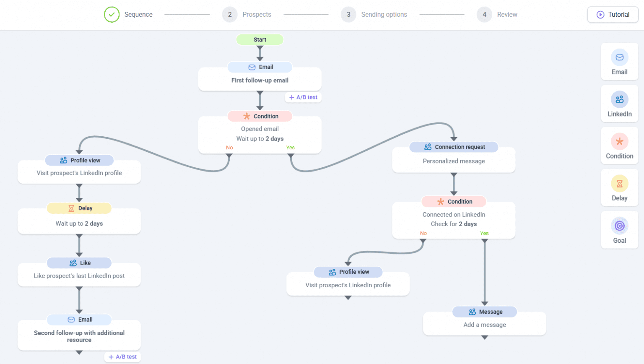Select the Start node
The height and width of the screenshot is (364, 644).
[x=260, y=39]
